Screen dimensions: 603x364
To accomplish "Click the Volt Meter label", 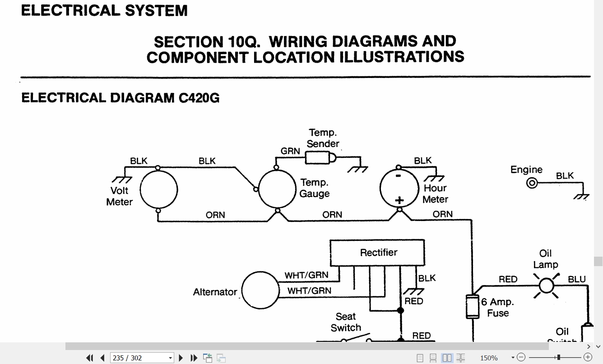I will coord(120,196).
